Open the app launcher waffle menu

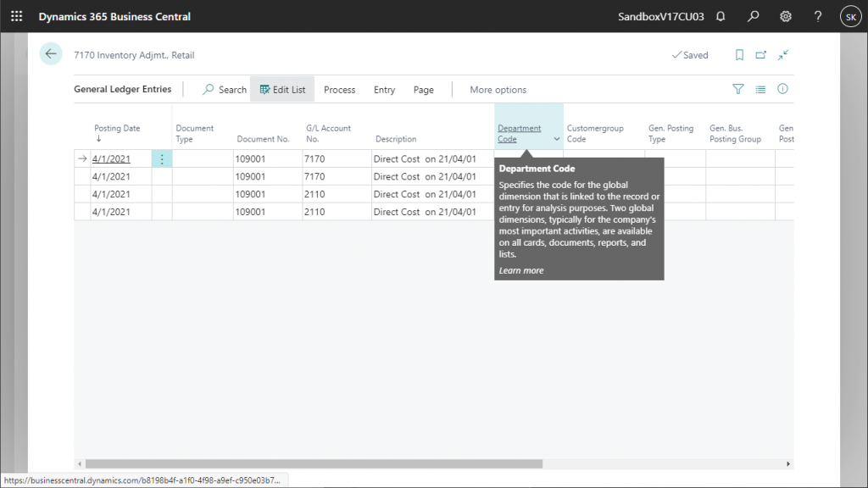pyautogui.click(x=17, y=16)
